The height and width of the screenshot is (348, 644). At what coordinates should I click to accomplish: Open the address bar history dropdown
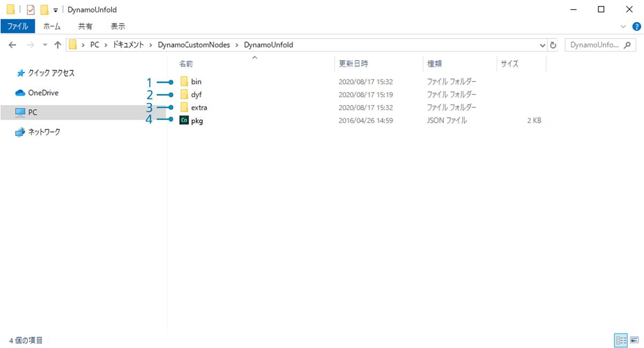coord(543,45)
